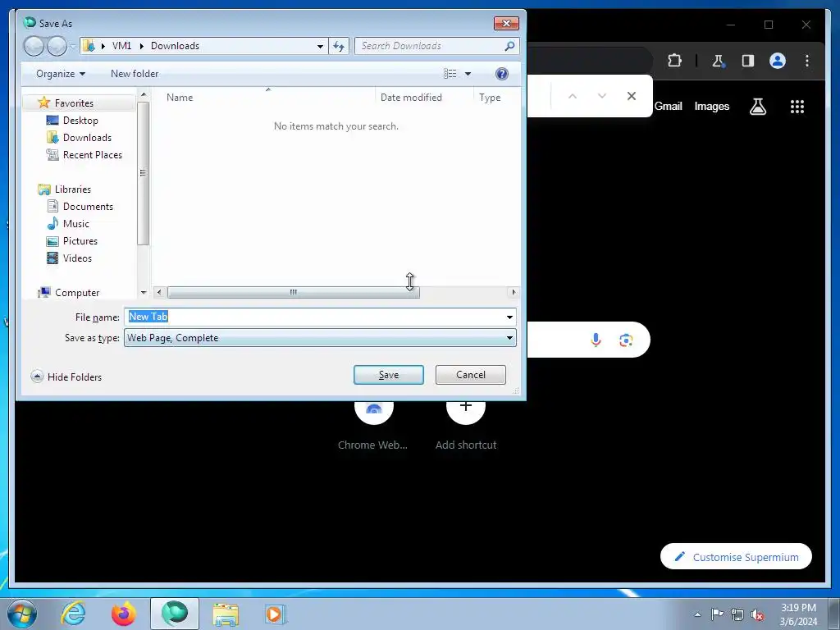
Task: Go to next find result arrow
Action: coord(602,96)
